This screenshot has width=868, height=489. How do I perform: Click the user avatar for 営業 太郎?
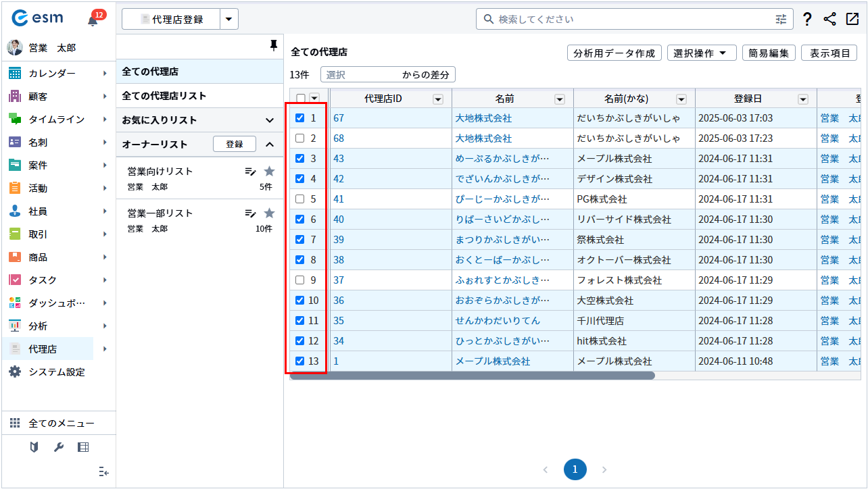[14, 48]
